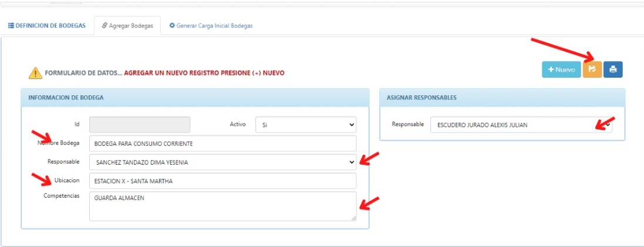Click the Competencias field label

point(61,195)
